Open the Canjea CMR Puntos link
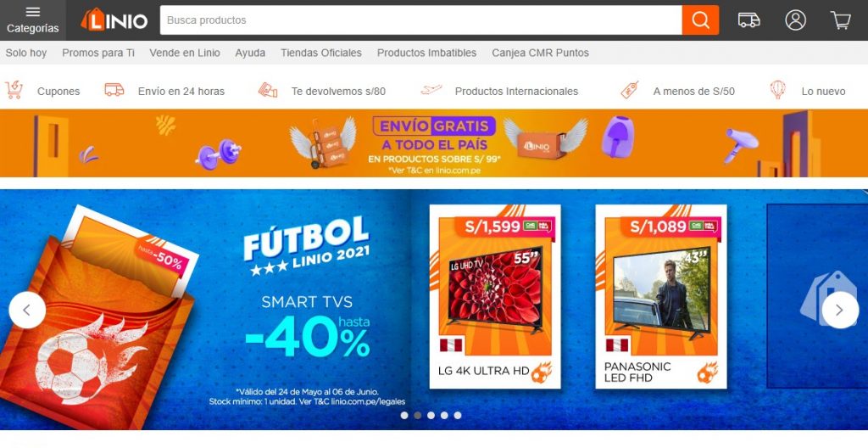The image size is (868, 448). pos(540,53)
